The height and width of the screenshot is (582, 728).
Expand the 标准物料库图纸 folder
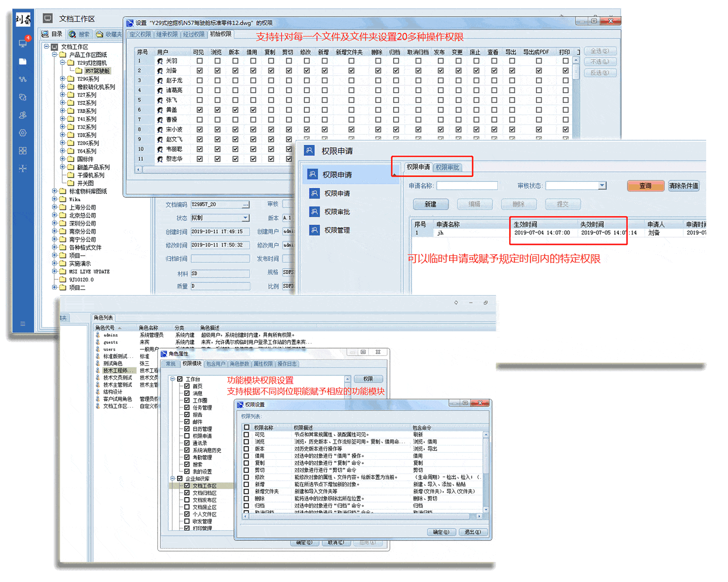coord(54,191)
